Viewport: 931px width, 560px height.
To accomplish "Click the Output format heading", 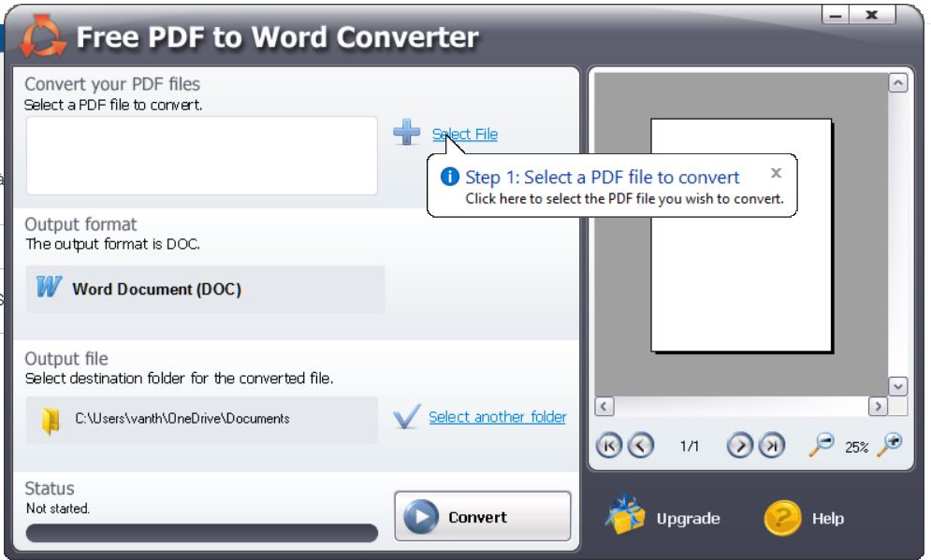I will pyautogui.click(x=80, y=224).
